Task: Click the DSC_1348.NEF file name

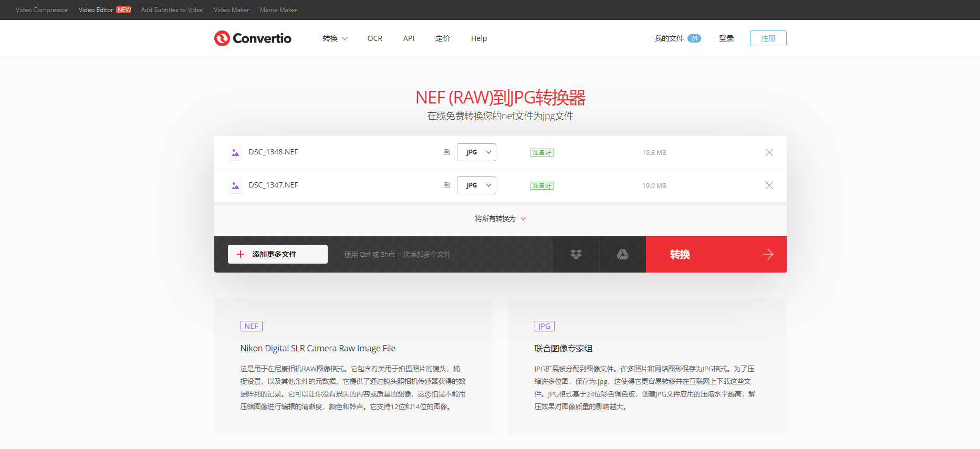Action: point(274,152)
